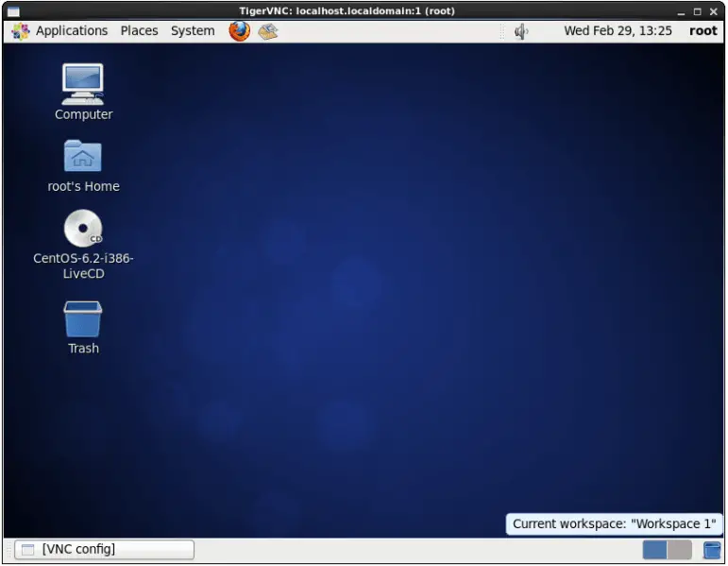This screenshot has height=566, width=728.
Task: Open root's Home folder icon
Action: click(83, 157)
